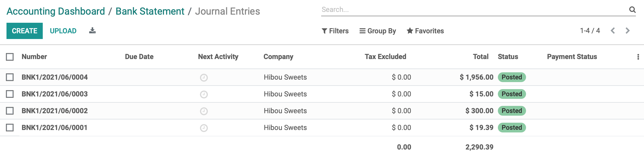Click activity clock for BNK1/2021/06/0004
Image resolution: width=644 pixels, height=156 pixels.
pos(204,78)
